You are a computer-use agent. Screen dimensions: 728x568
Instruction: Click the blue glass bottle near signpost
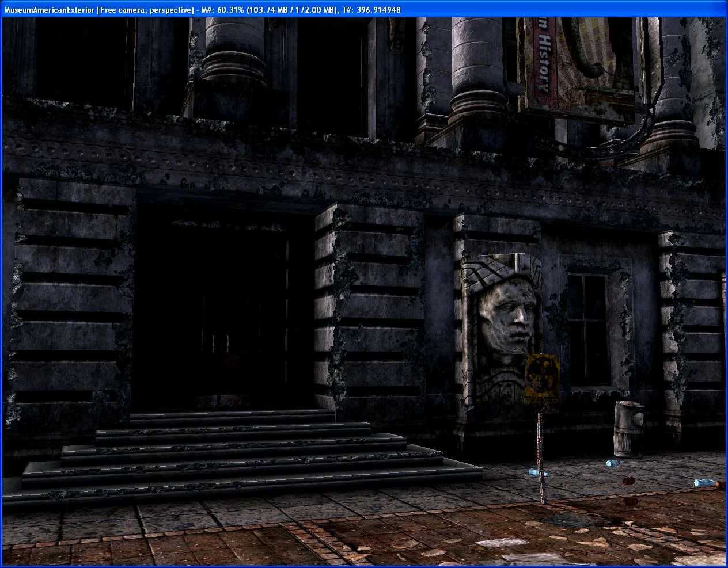point(539,473)
